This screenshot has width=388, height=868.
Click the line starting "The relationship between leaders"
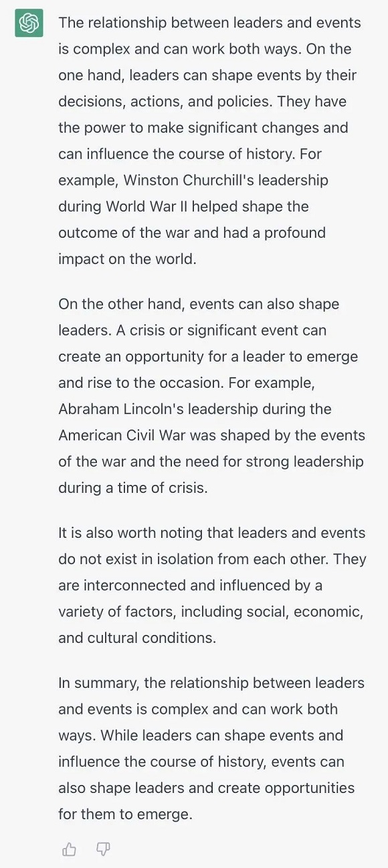point(209,23)
